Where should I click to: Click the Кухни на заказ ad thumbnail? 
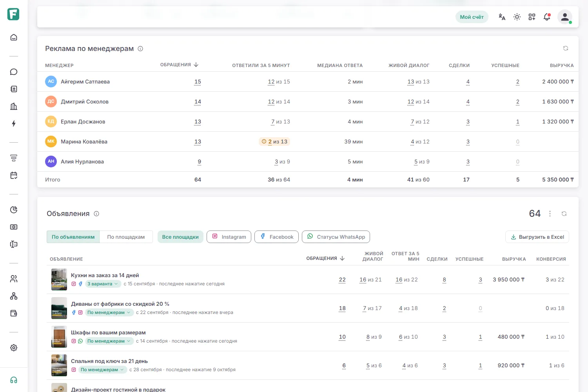click(59, 279)
